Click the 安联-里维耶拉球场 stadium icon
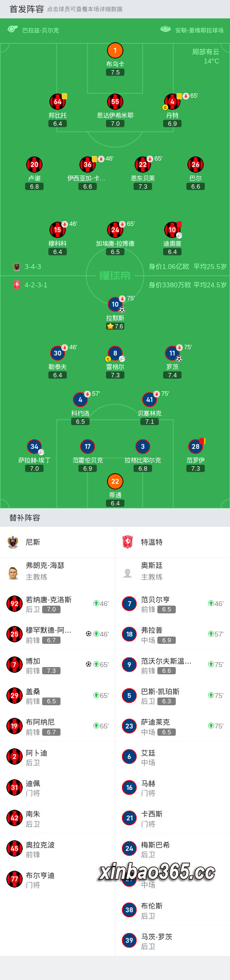This screenshot has height=980, width=230. coord(166,30)
